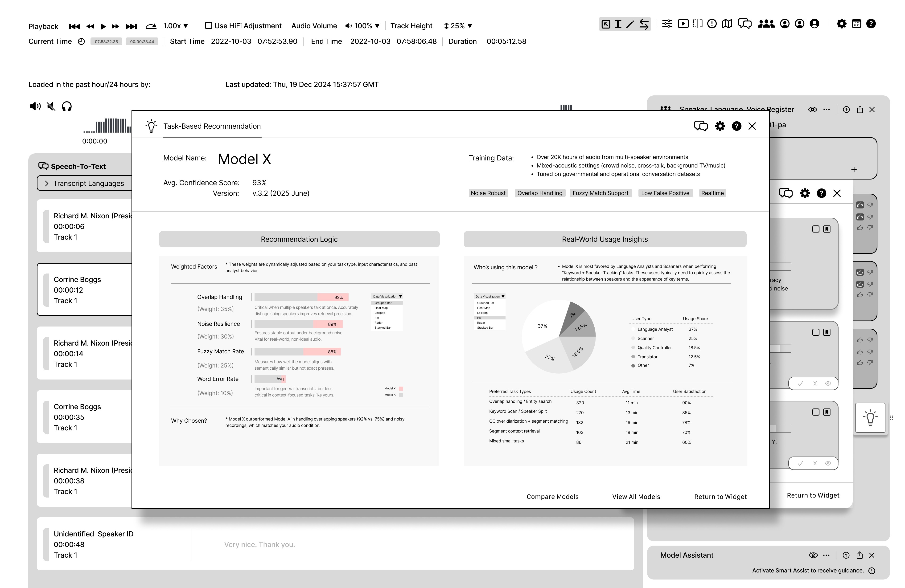Open the lightbulb recommendation widget button
The width and height of the screenshot is (905, 588).
[x=870, y=417]
